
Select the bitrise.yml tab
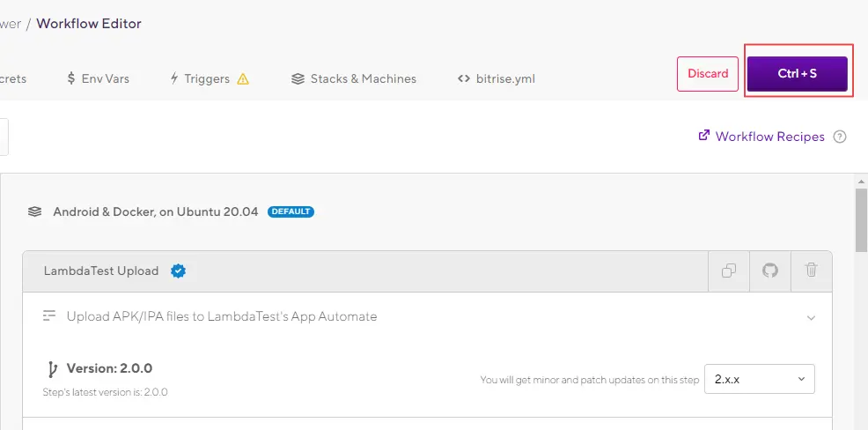point(497,78)
